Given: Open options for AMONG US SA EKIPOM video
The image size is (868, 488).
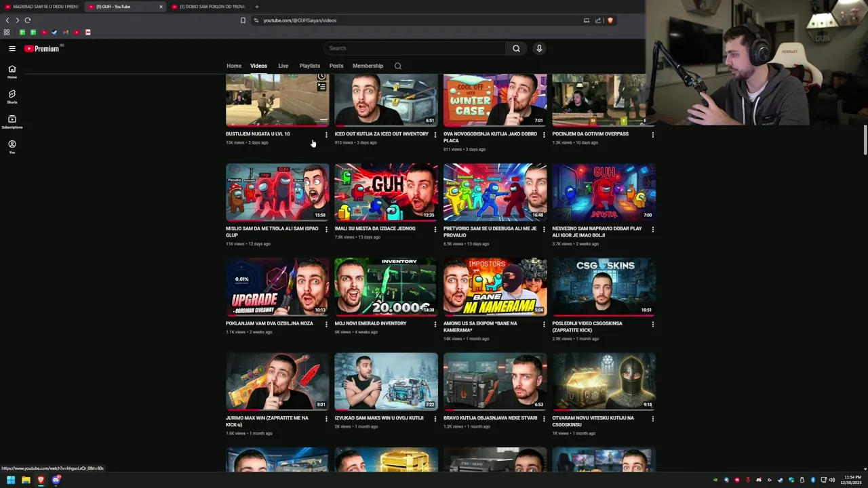Looking at the screenshot, I should click(x=544, y=325).
